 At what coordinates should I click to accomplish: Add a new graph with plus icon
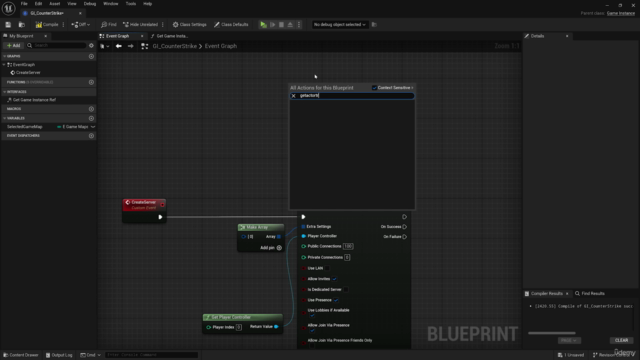pos(91,56)
